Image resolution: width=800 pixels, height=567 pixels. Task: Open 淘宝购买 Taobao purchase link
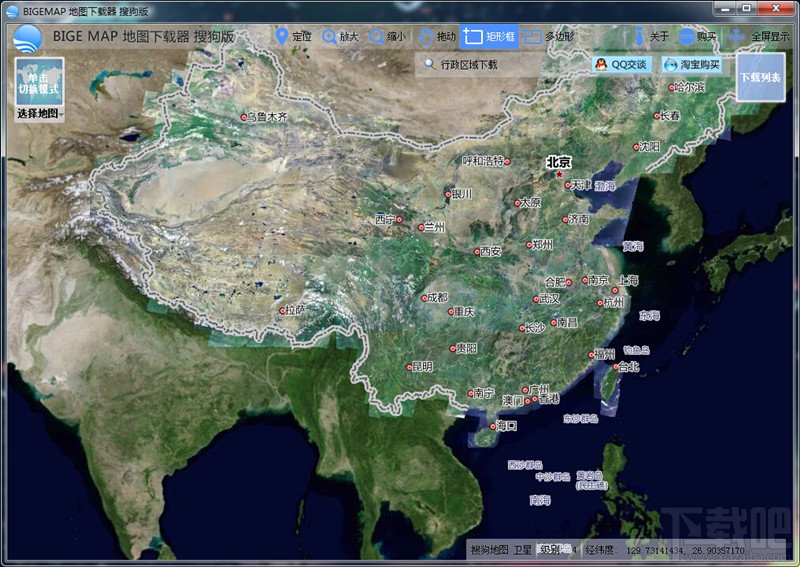coord(692,65)
